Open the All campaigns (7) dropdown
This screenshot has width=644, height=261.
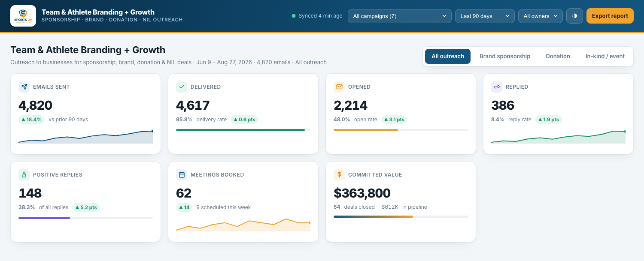pos(399,16)
